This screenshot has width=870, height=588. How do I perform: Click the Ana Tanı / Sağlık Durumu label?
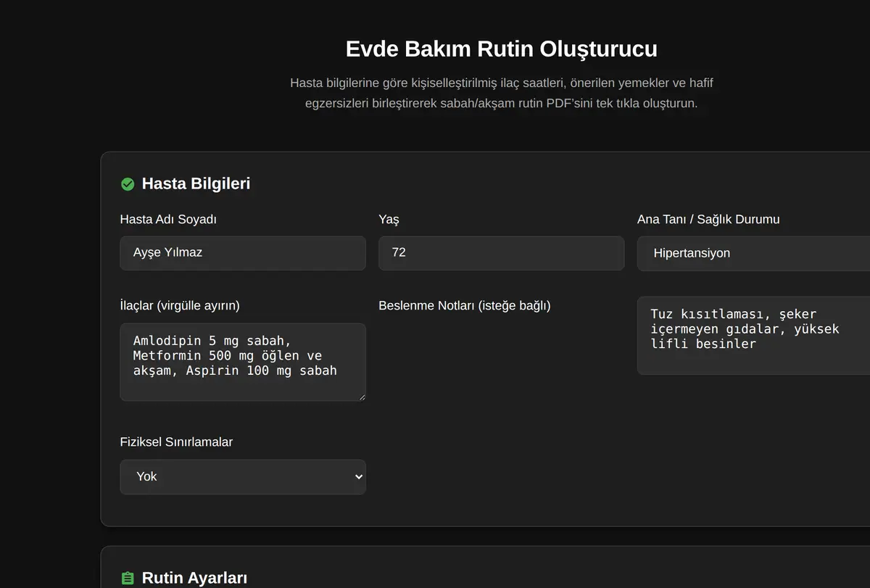(x=708, y=219)
